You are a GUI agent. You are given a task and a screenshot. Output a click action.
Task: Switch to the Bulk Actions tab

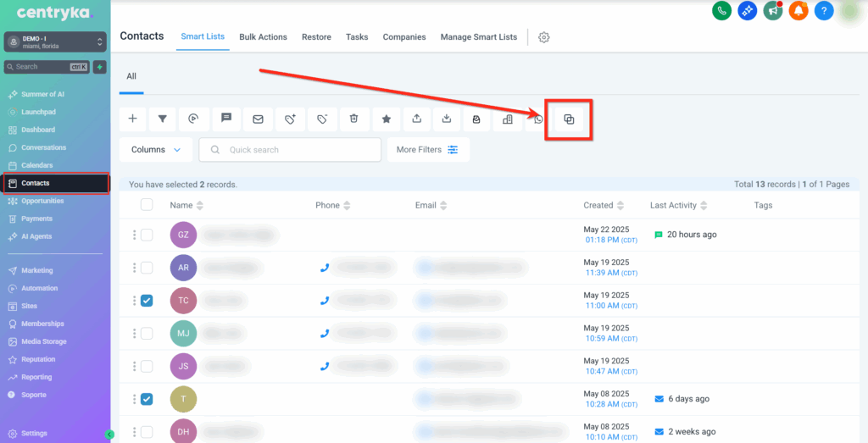[263, 37]
